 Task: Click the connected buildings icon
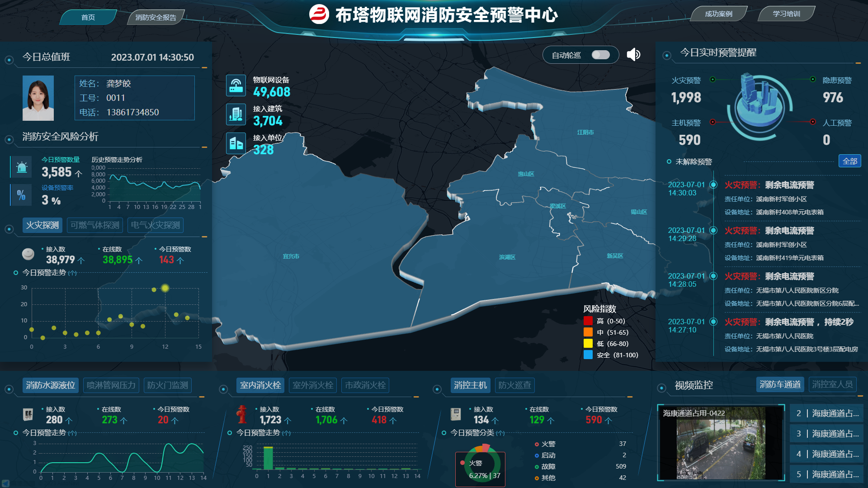click(x=236, y=114)
